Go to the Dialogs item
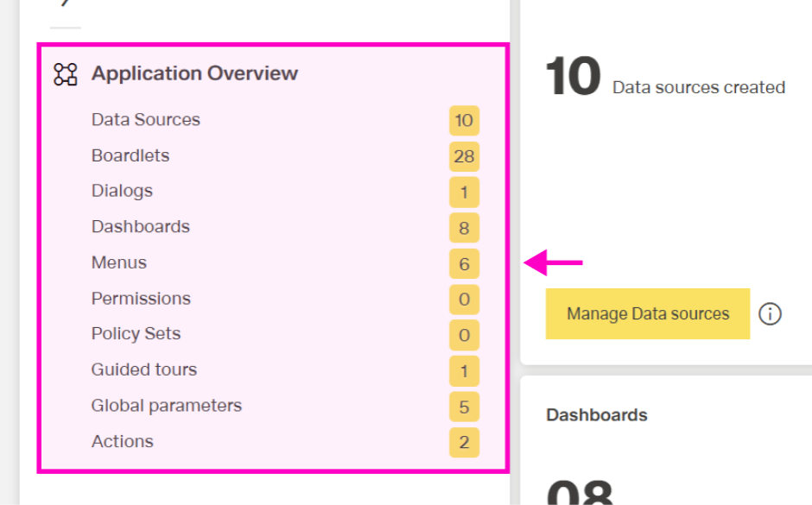 point(122,191)
